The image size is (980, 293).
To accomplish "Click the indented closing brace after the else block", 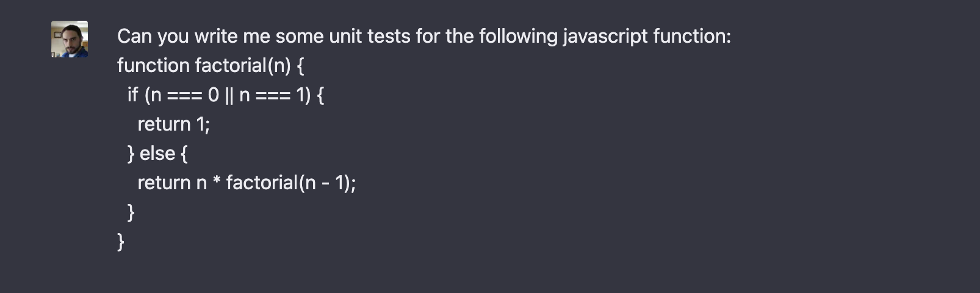I will coord(131,212).
